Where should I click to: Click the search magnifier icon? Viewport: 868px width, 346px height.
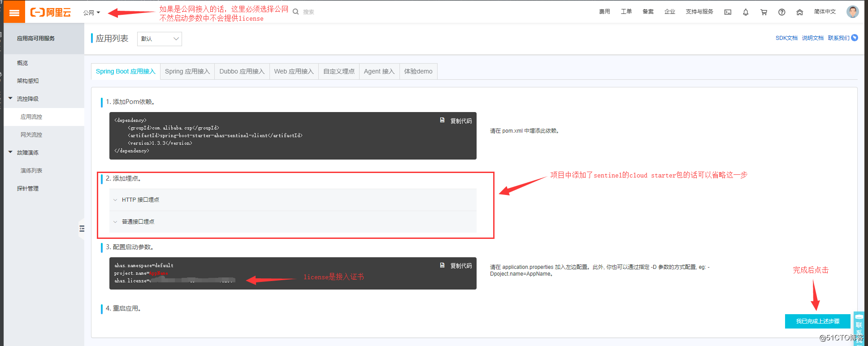[x=296, y=12]
